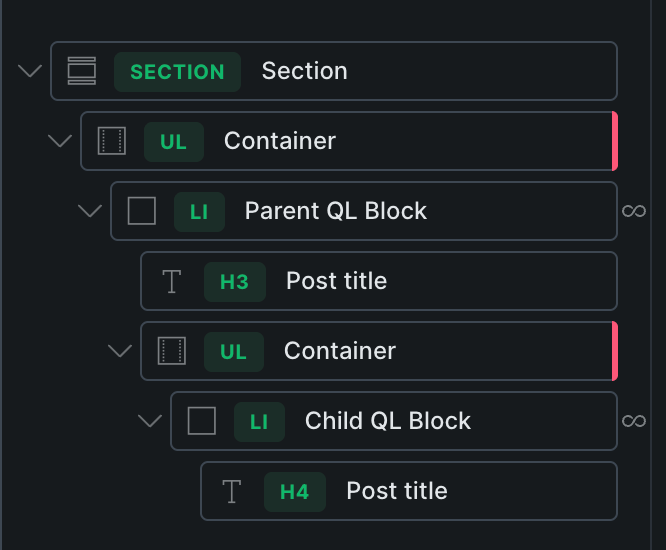The width and height of the screenshot is (666, 550).
Task: Click the Parent QL Block infinity loop icon
Action: point(634,211)
